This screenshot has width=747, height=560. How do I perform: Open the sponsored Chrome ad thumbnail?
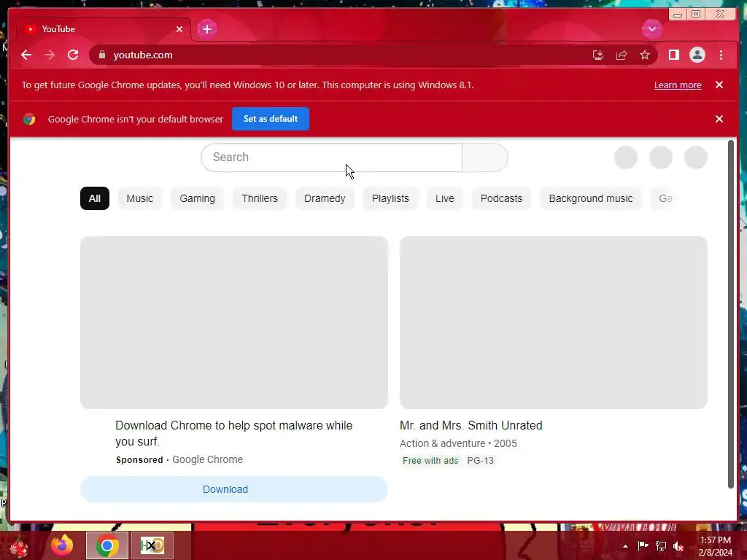point(234,322)
